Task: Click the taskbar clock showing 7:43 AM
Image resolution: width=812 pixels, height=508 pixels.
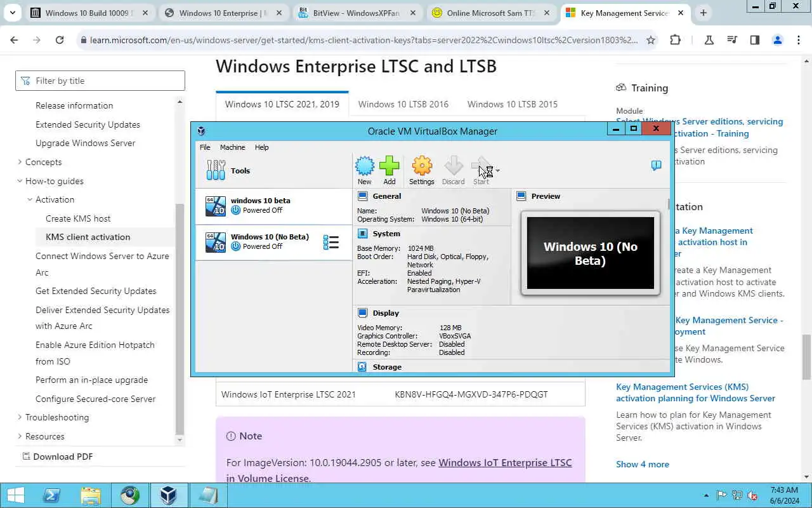Action: tap(783, 495)
